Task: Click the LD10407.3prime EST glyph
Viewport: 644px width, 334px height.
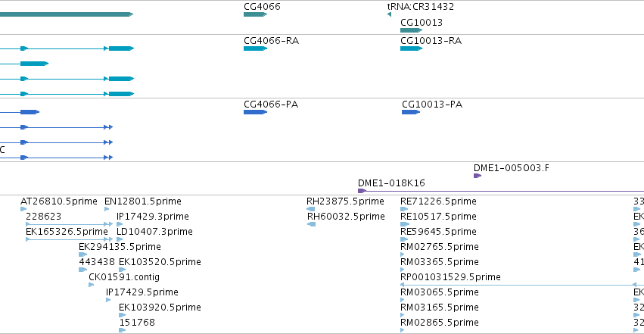Action: pos(120,239)
